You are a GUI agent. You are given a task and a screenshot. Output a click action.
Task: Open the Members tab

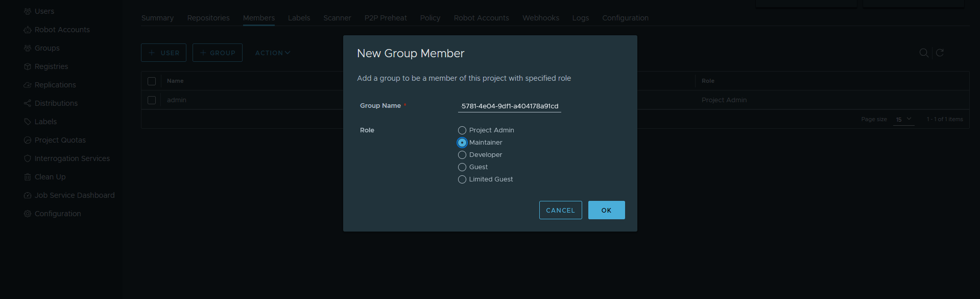[259, 18]
